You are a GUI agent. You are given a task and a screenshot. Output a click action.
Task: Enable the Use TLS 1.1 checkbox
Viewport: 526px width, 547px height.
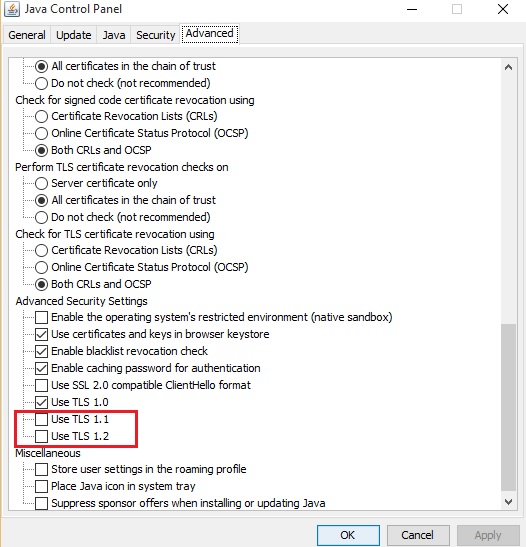[x=41, y=419]
